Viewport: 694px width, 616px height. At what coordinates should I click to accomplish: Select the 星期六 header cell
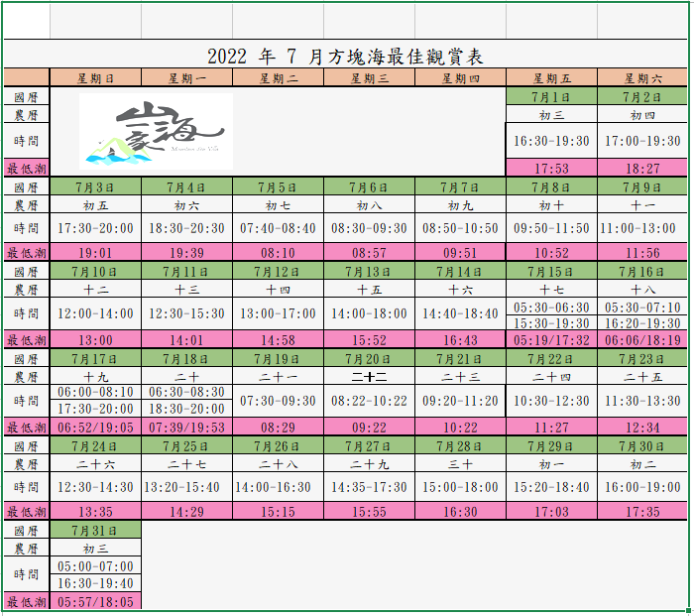[641, 78]
